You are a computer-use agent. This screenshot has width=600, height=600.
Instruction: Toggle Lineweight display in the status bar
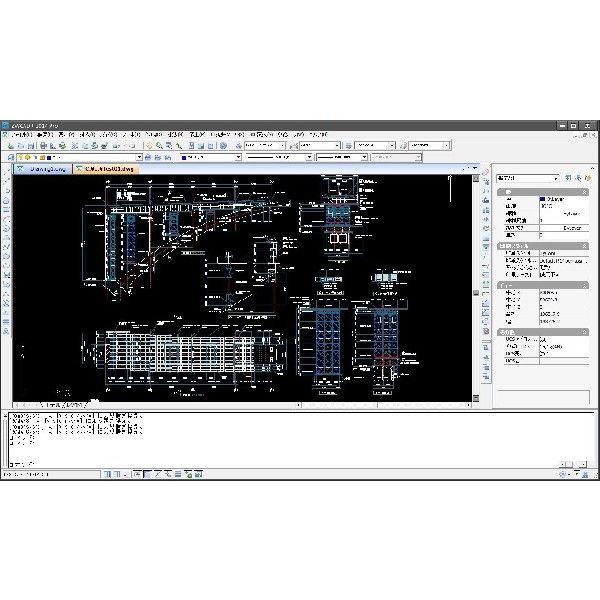(x=178, y=474)
